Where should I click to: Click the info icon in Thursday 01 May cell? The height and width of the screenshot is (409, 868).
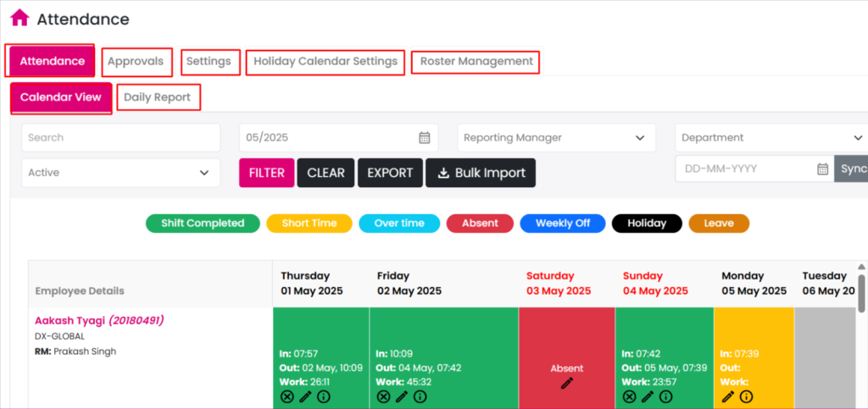pyautogui.click(x=323, y=396)
